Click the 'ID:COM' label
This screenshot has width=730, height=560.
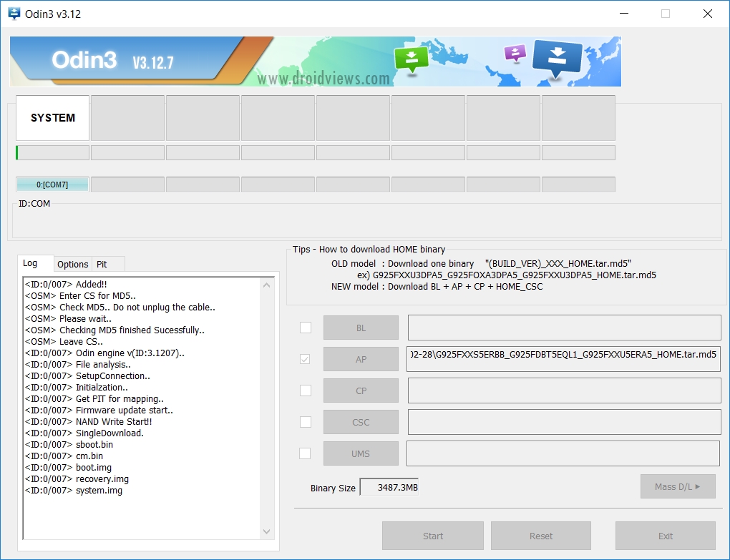pyautogui.click(x=34, y=203)
